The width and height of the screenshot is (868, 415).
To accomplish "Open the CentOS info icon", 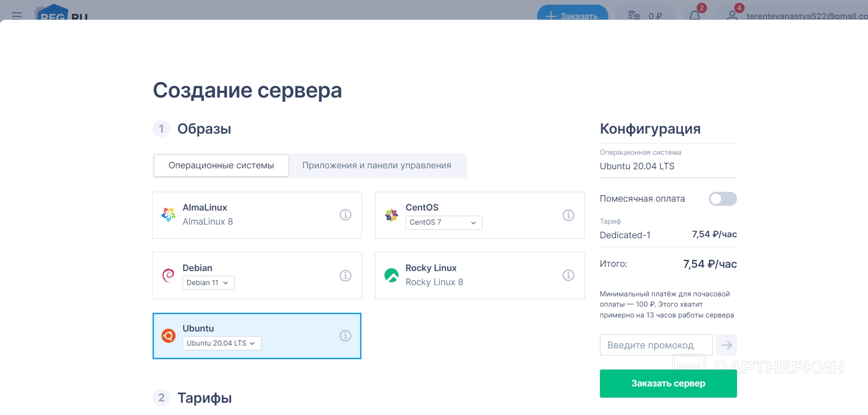I will click(568, 215).
